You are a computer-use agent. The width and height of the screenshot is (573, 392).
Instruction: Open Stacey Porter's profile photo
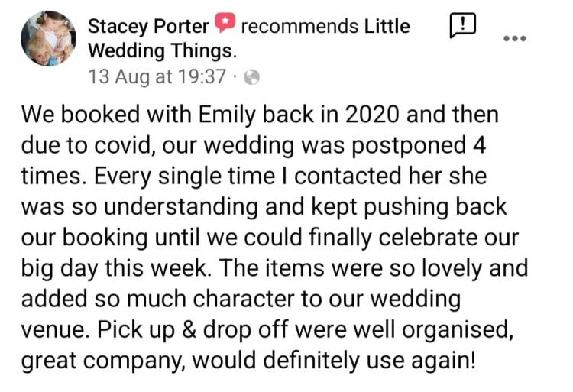[48, 38]
